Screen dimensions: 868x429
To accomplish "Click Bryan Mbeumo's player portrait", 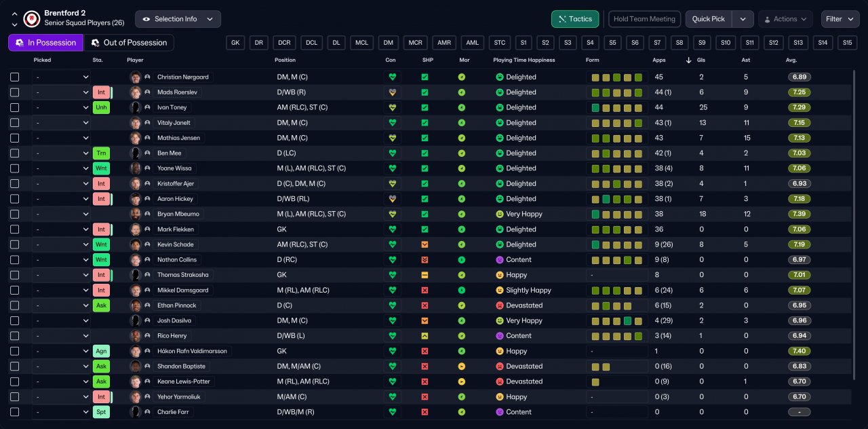I will coord(136,214).
